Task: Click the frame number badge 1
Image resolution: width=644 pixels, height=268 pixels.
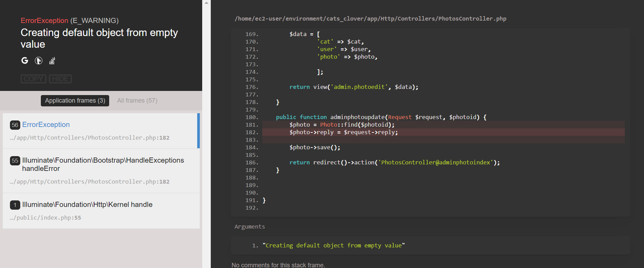Action: pos(15,205)
